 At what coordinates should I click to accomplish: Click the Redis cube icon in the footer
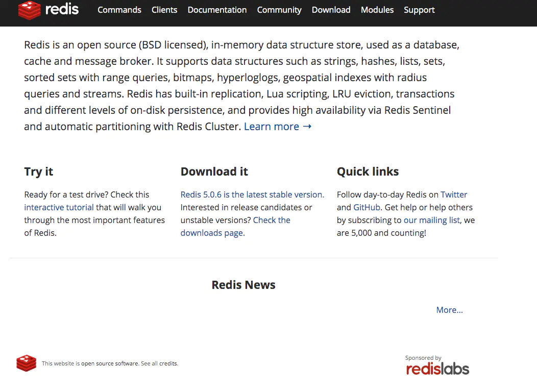27,363
